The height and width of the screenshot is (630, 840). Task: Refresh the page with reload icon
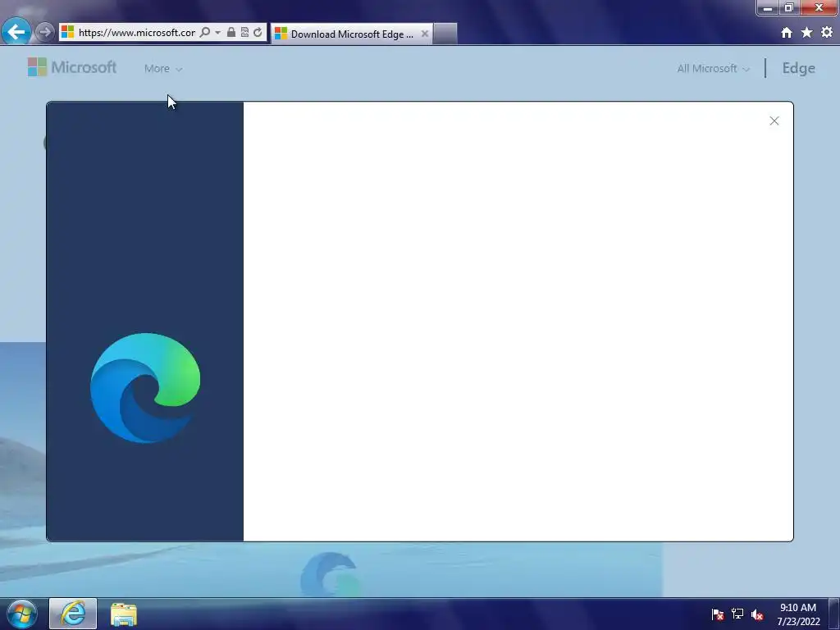(258, 32)
